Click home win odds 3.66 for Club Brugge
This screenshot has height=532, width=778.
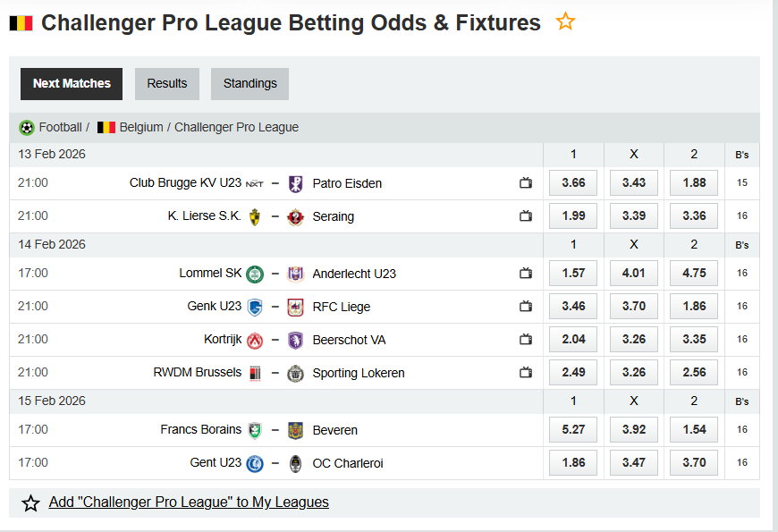point(572,182)
